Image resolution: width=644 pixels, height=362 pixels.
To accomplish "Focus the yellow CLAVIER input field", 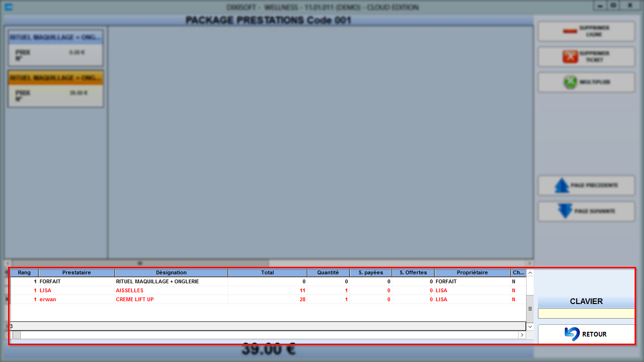I will (586, 313).
